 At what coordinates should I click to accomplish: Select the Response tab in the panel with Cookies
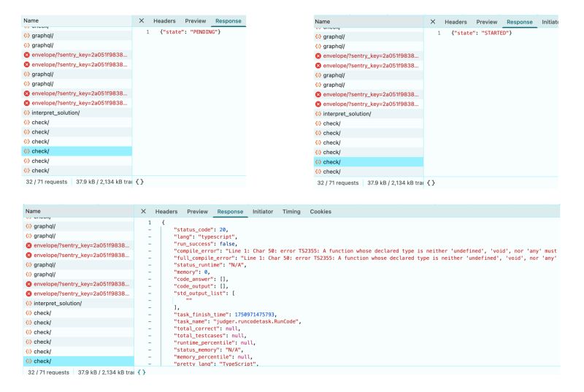click(230, 212)
